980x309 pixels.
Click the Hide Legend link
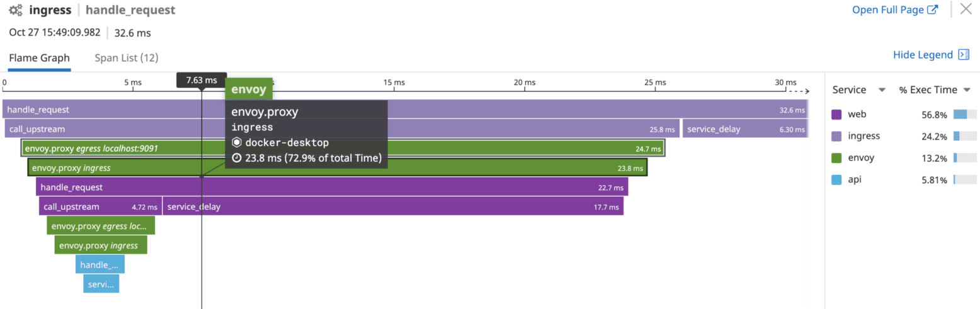pos(923,55)
